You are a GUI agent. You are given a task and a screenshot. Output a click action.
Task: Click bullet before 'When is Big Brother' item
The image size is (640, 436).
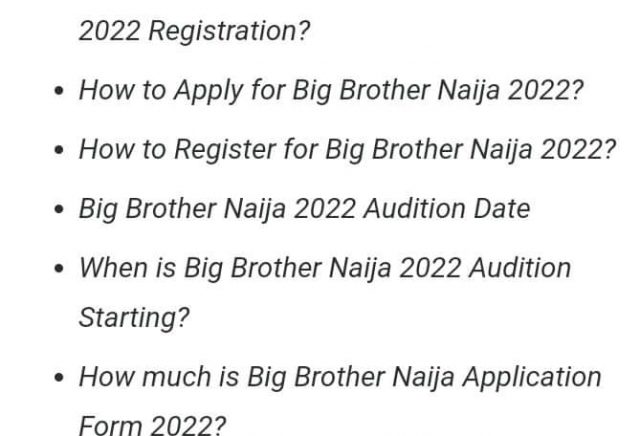(x=59, y=269)
